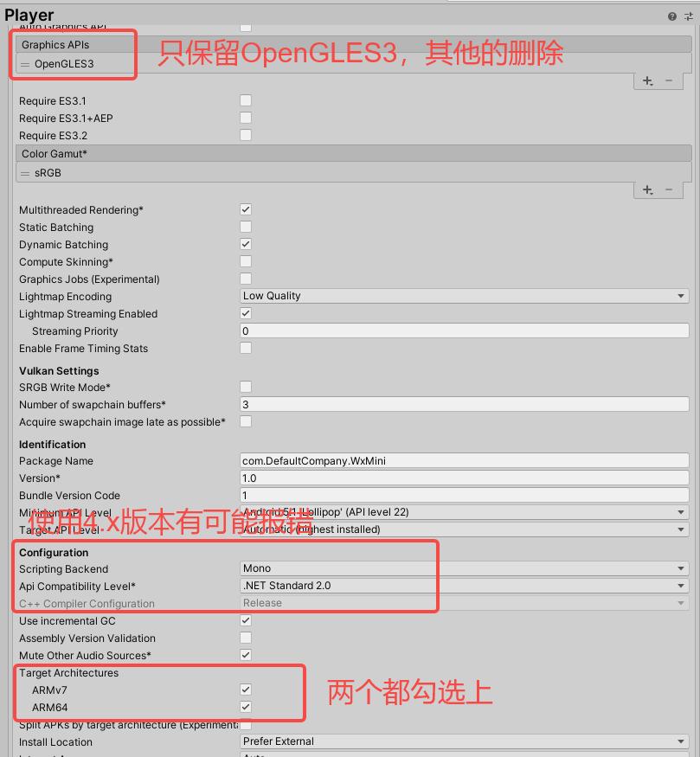
Task: Click the Configuration heading
Action: (54, 552)
